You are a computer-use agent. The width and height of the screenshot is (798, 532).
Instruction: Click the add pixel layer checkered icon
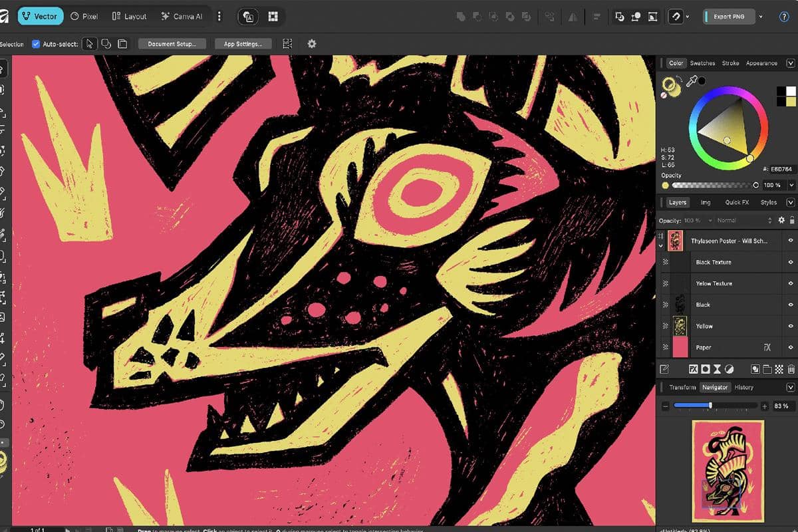tap(779, 369)
